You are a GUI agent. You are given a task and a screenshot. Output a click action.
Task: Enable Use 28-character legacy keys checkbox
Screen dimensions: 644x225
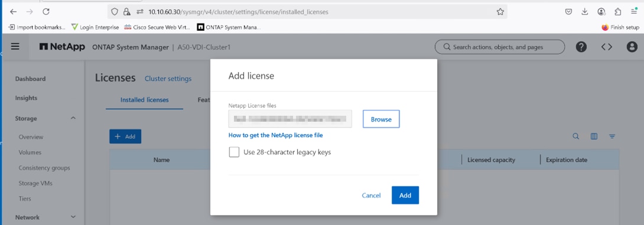point(234,152)
